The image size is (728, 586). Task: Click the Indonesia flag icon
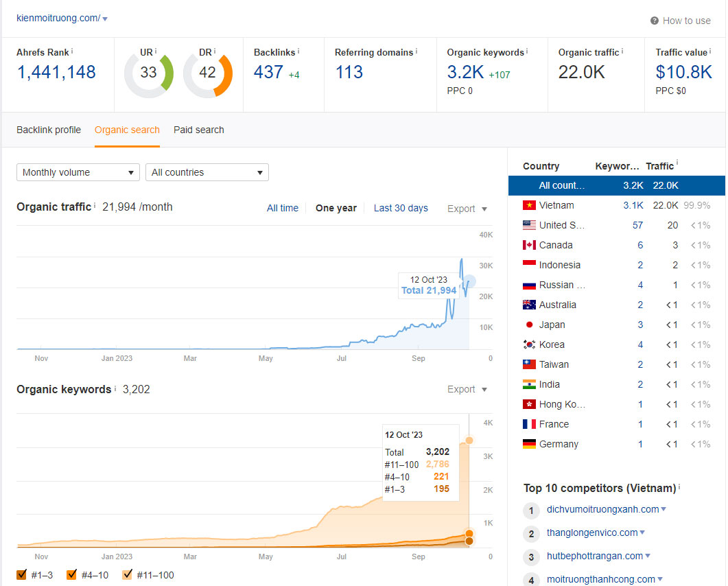pos(529,265)
